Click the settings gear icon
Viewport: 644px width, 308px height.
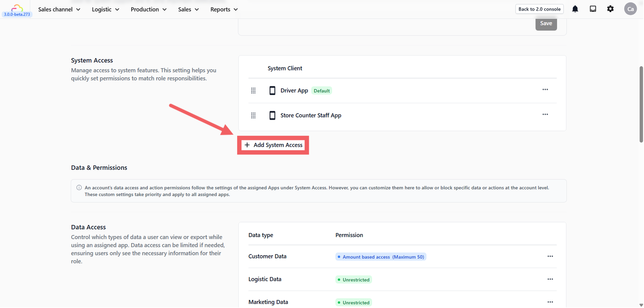point(611,9)
